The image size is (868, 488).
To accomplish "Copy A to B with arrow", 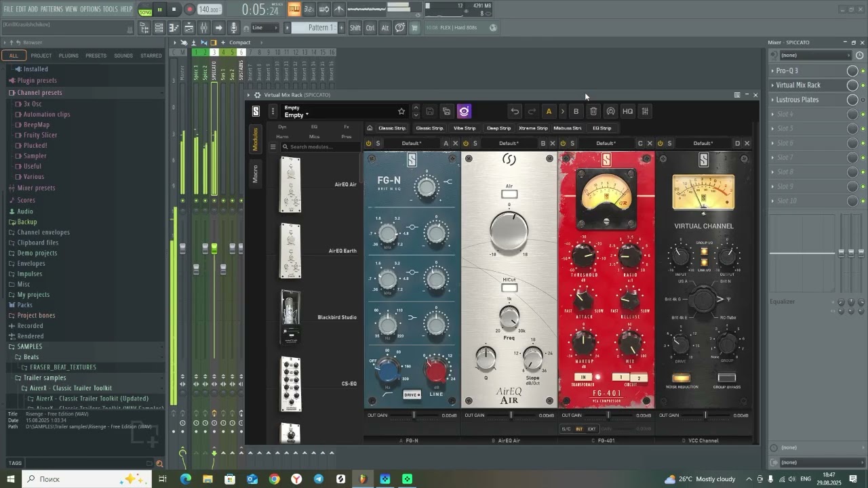I will [563, 112].
